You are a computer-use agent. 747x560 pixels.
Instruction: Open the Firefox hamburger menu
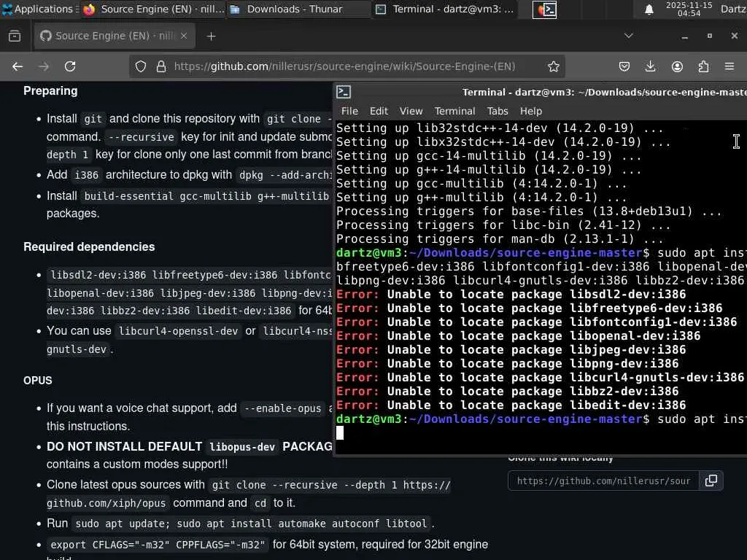point(729,66)
